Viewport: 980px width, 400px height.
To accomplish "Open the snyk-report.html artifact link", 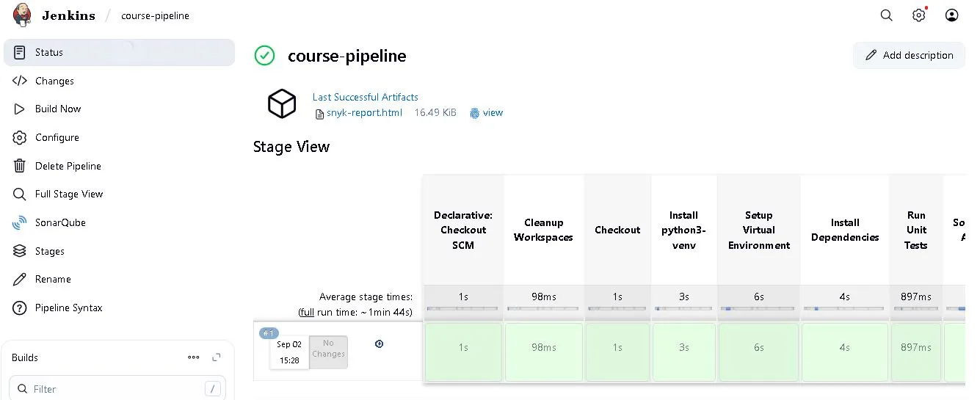I will 364,113.
